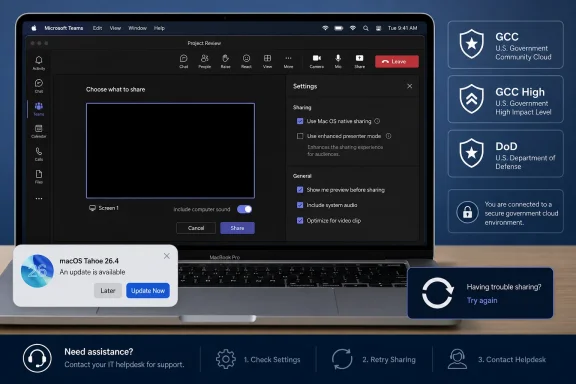Screen dimensions: 576x384
Task: Click the DoD shield icon
Action: tap(472, 153)
